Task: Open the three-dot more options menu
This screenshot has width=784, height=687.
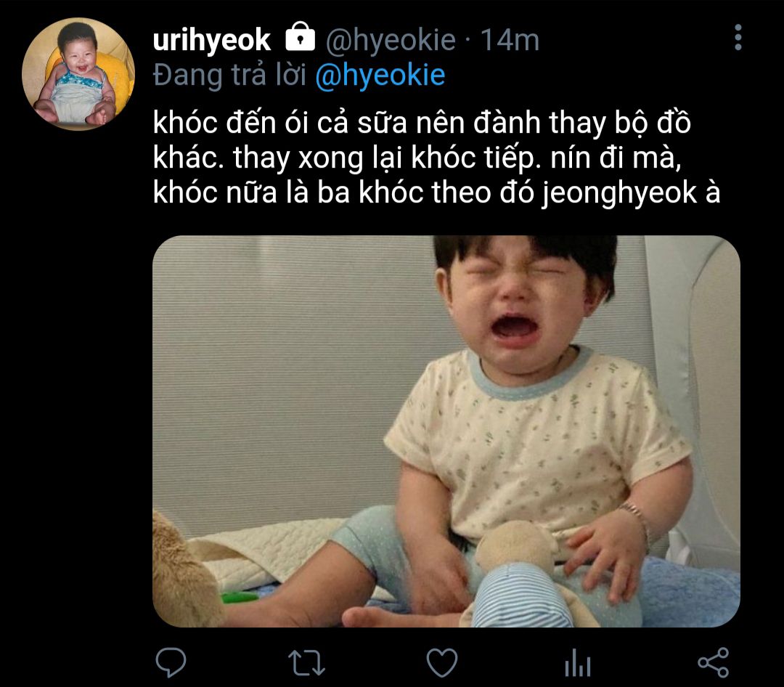Action: point(738,38)
